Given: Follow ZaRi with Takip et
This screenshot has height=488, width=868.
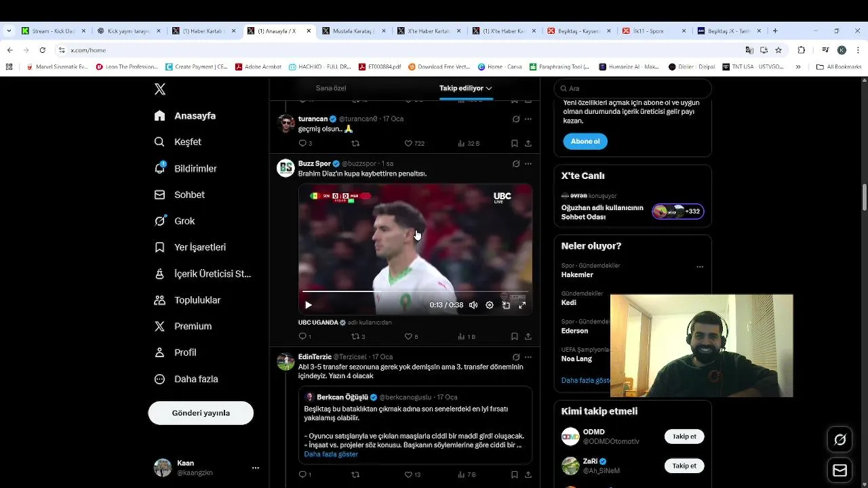Looking at the screenshot, I should click(684, 466).
